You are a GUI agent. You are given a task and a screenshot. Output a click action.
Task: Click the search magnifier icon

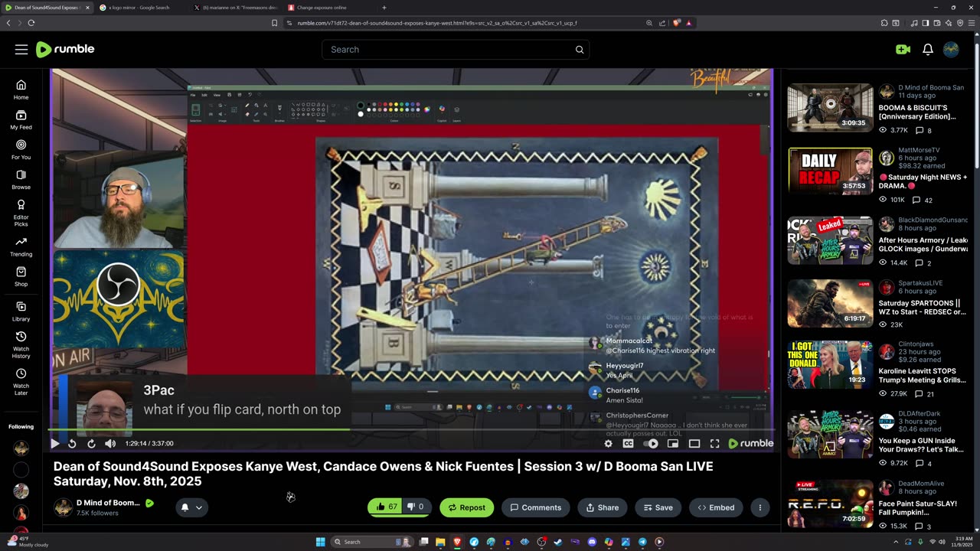(580, 50)
